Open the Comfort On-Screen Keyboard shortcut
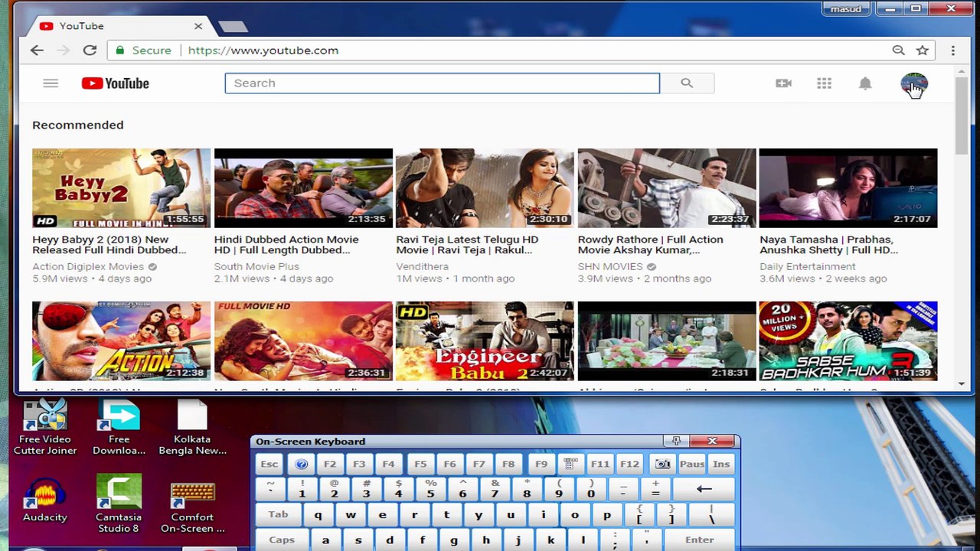The height and width of the screenshot is (551, 980). tap(193, 507)
